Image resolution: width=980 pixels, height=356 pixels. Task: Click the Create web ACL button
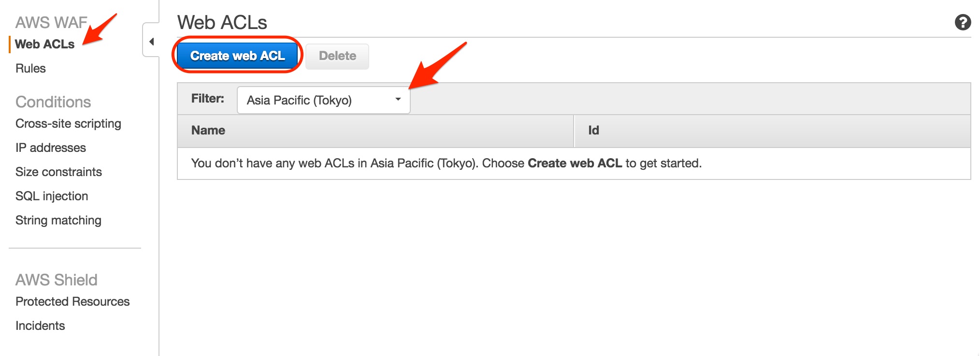pyautogui.click(x=237, y=56)
